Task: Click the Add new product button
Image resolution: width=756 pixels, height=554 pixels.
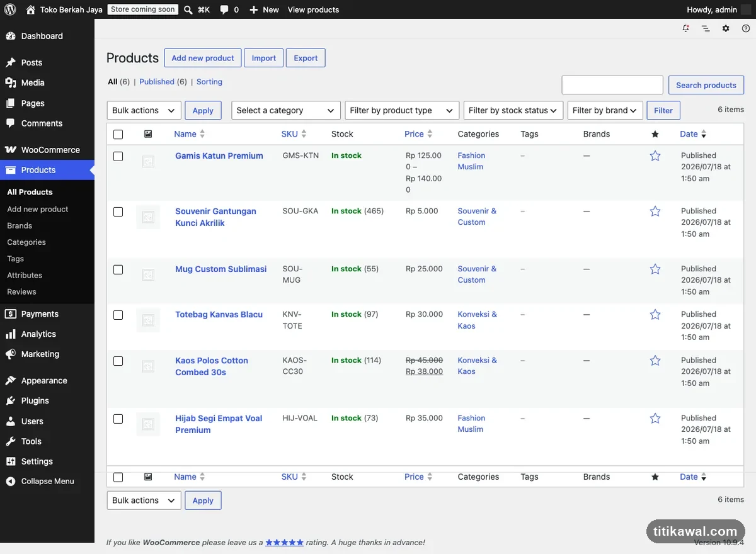Action: click(x=203, y=58)
